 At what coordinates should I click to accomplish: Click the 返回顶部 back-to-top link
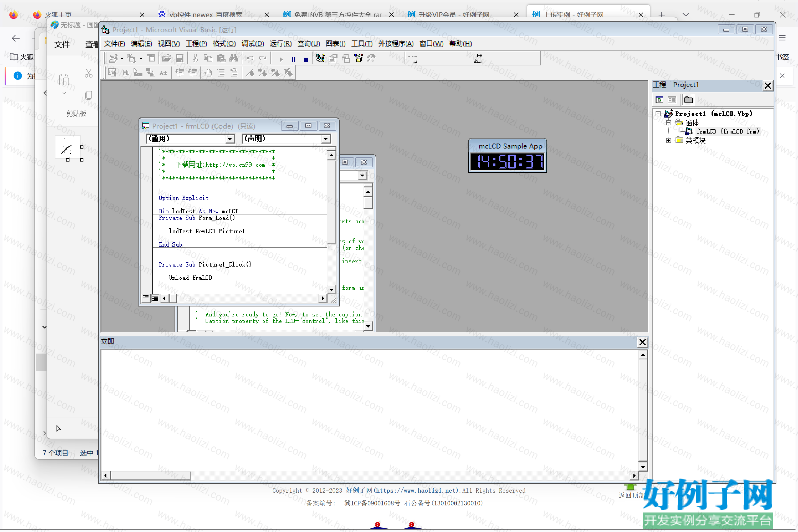[631, 495]
